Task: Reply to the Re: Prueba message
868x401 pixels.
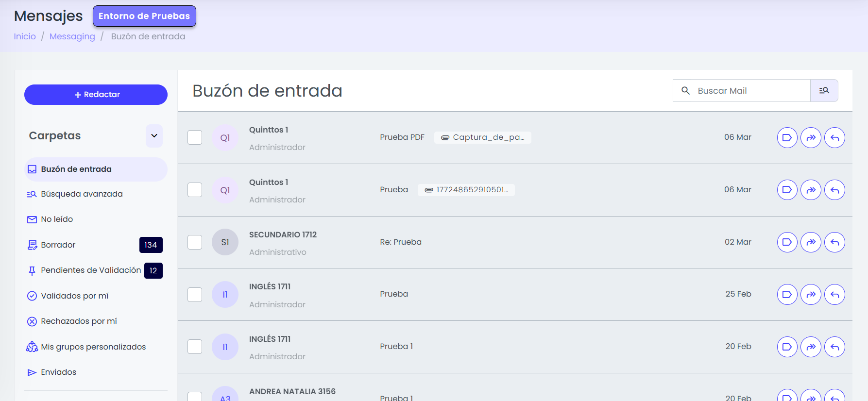Action: [835, 242]
